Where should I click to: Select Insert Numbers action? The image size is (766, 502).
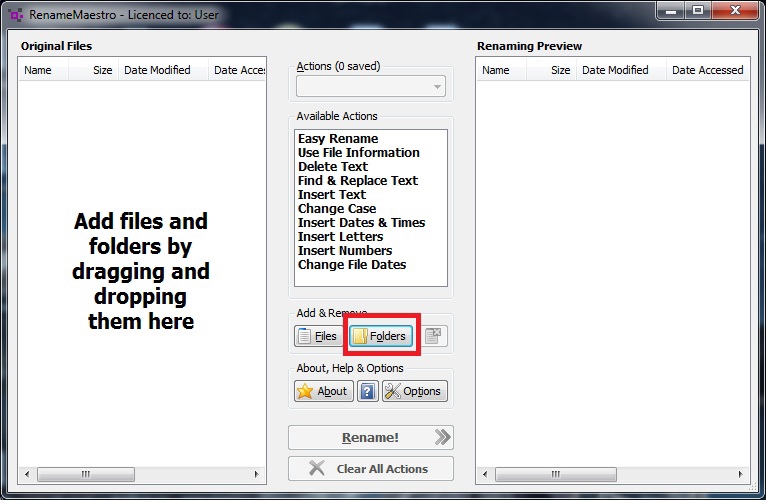(x=345, y=251)
